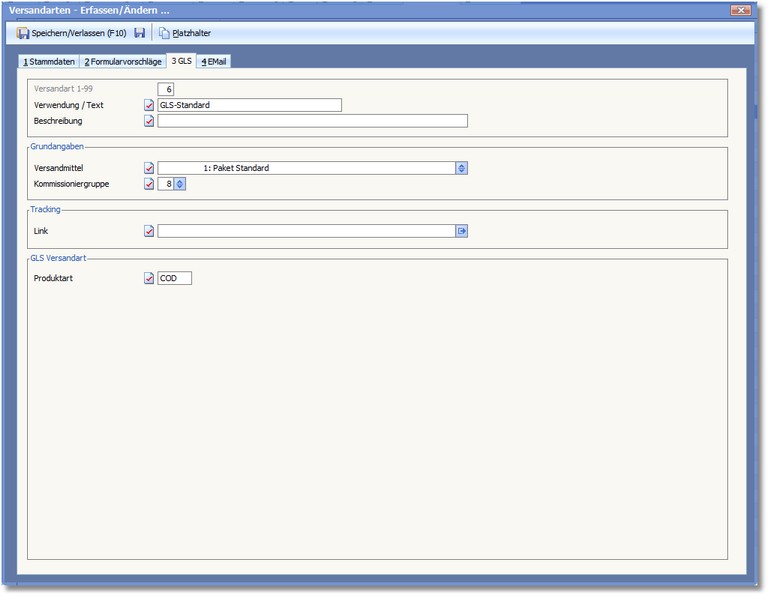Viewport: 768px width, 596px height.
Task: Click the floppy disk save icon
Action: 140,33
